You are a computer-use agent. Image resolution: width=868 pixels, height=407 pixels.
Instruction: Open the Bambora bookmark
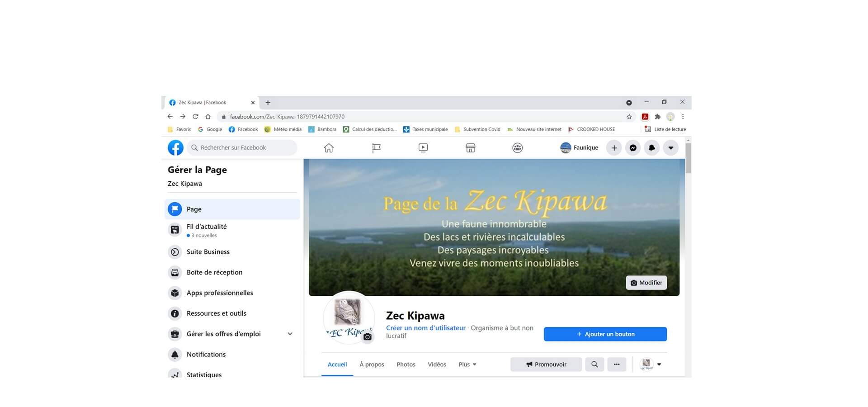(x=322, y=129)
